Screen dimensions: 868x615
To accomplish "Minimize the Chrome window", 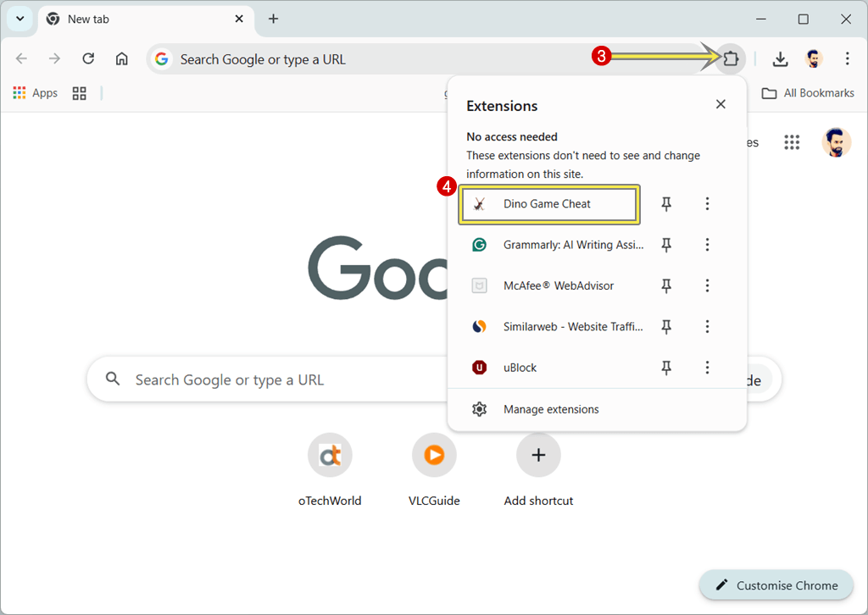I will click(761, 19).
